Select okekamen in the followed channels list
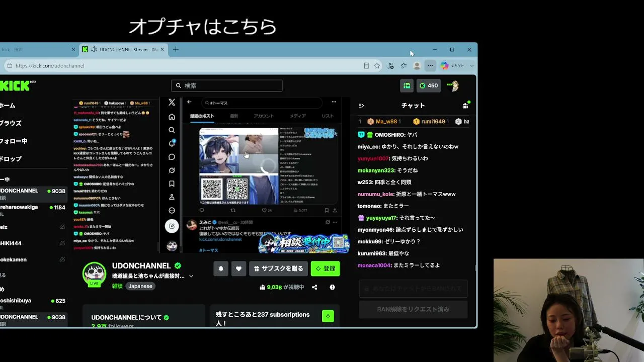The height and width of the screenshot is (362, 644). [x=33, y=259]
